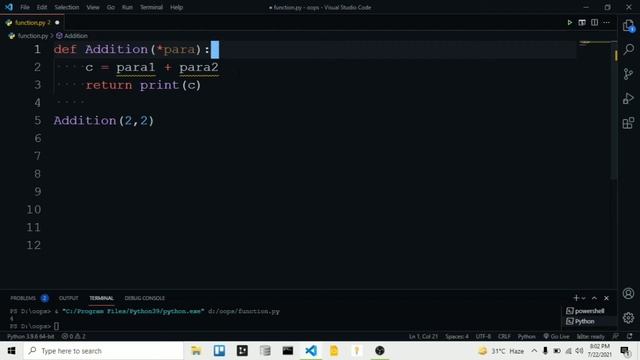
Task: Click line number 1 in the gutter
Action: [x=37, y=49]
